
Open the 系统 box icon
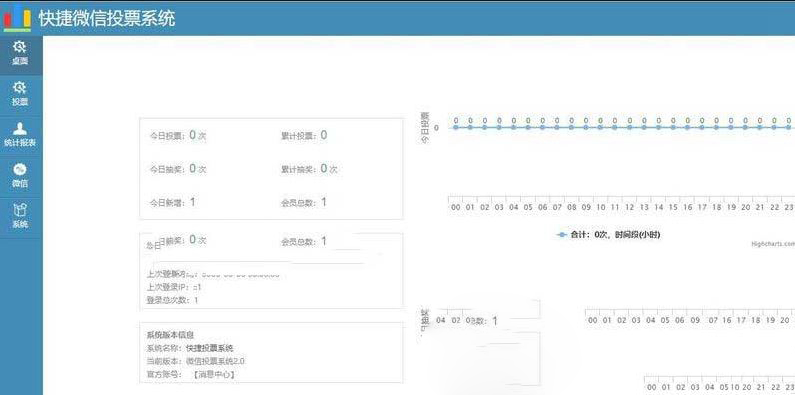point(20,210)
